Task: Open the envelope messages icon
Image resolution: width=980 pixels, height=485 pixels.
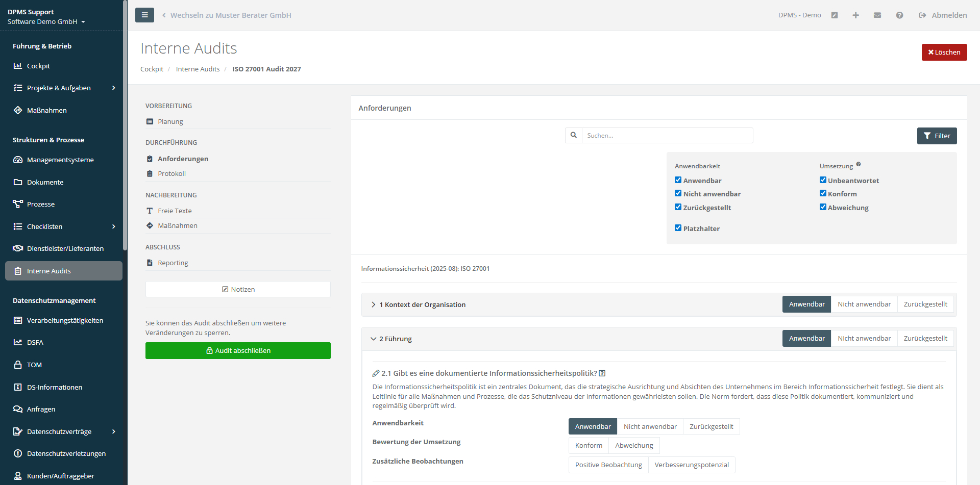Action: pos(877,15)
